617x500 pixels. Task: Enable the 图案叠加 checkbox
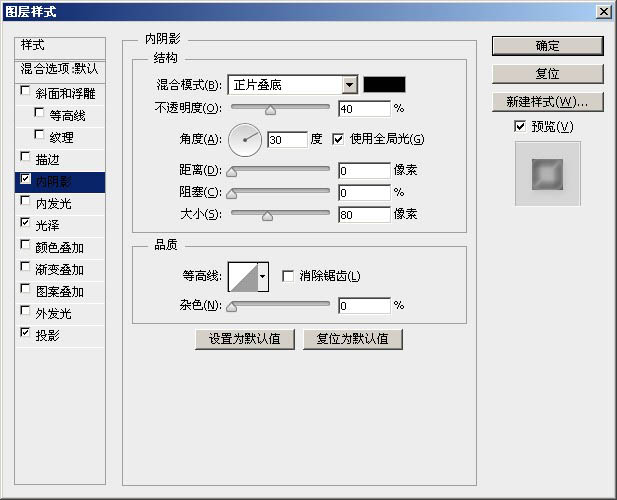(25, 289)
